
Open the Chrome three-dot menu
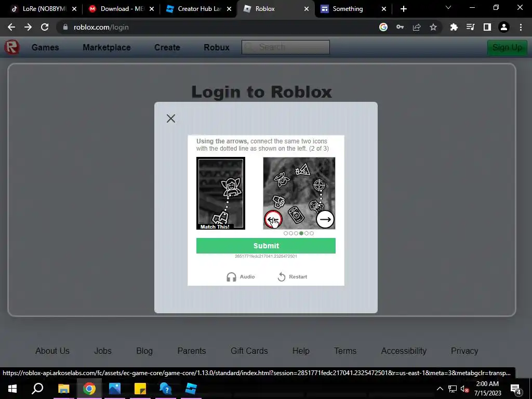click(x=521, y=27)
